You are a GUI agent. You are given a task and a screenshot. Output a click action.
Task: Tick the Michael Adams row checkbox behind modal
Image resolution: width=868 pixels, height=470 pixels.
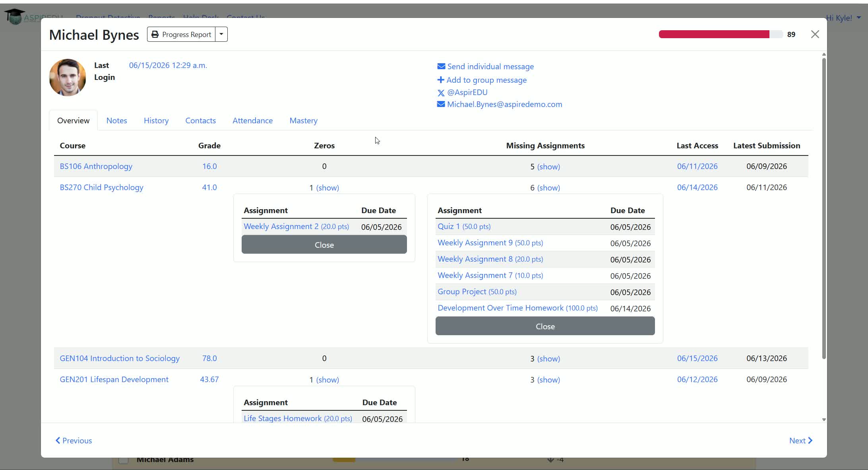coord(124,460)
